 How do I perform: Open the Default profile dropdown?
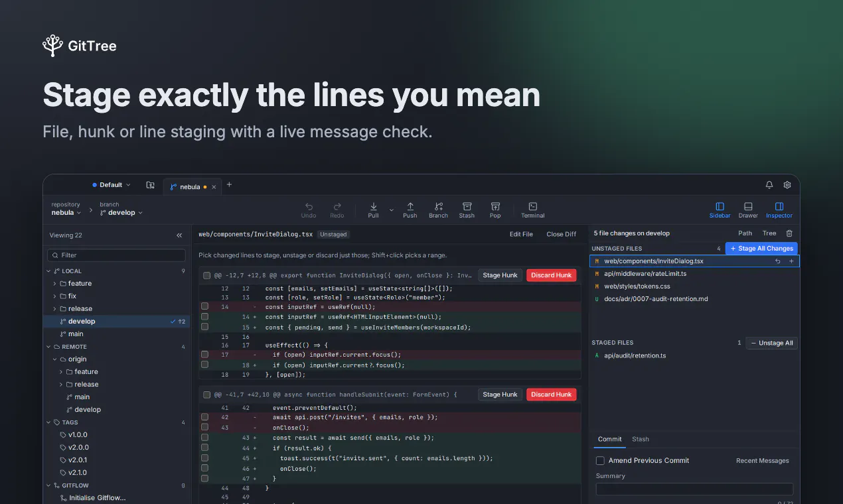112,185
